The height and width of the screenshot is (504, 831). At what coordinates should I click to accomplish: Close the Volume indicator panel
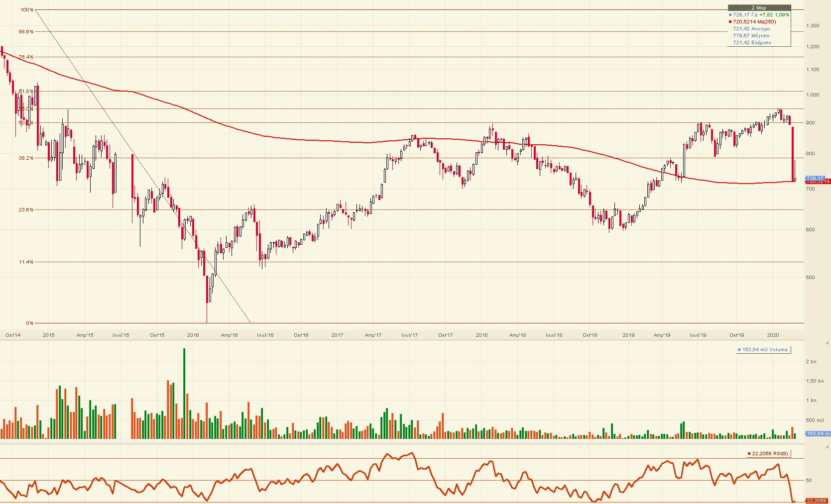[x=828, y=343]
